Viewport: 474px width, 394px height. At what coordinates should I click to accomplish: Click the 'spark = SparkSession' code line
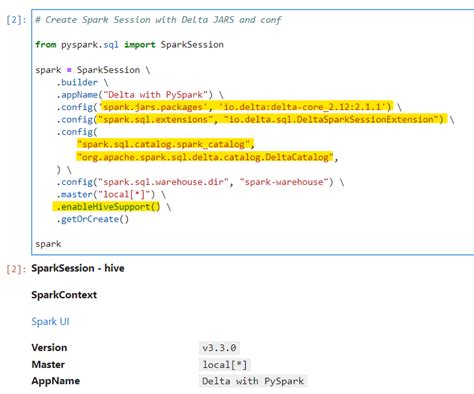(x=93, y=70)
